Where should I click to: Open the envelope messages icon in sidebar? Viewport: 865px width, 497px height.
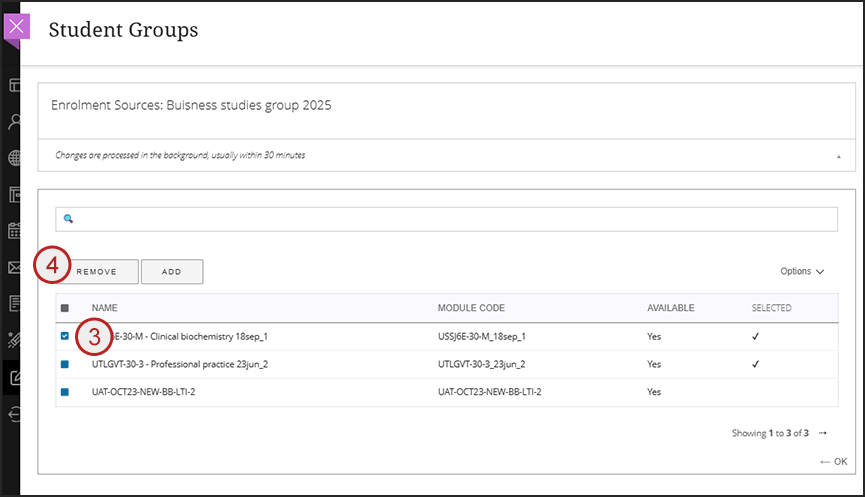pyautogui.click(x=15, y=267)
